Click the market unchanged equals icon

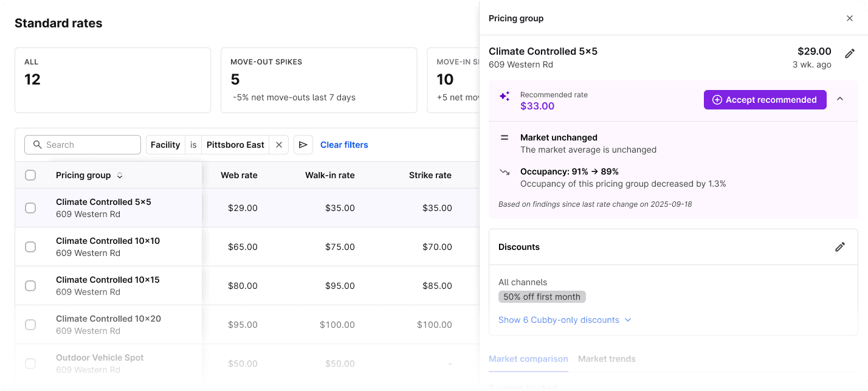click(x=505, y=137)
